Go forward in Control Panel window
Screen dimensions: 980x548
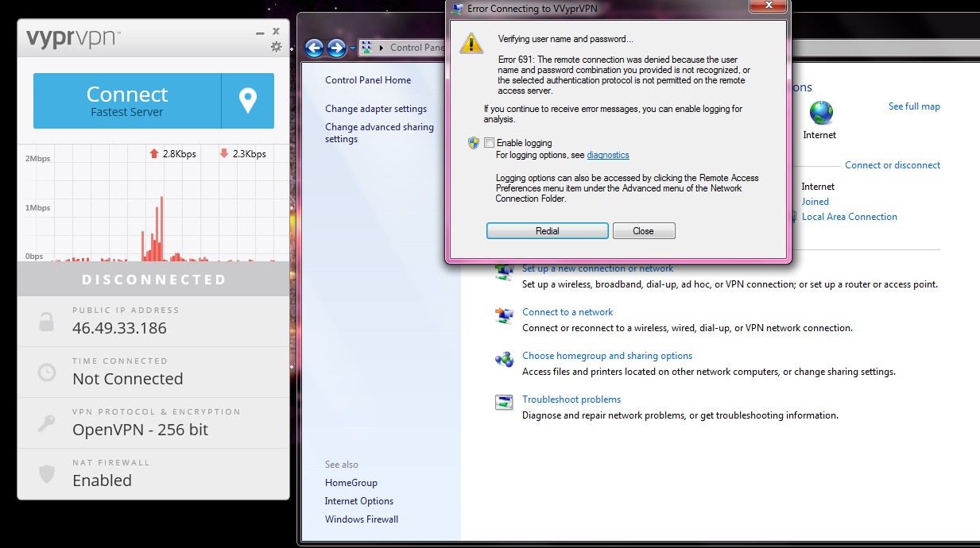[x=337, y=48]
